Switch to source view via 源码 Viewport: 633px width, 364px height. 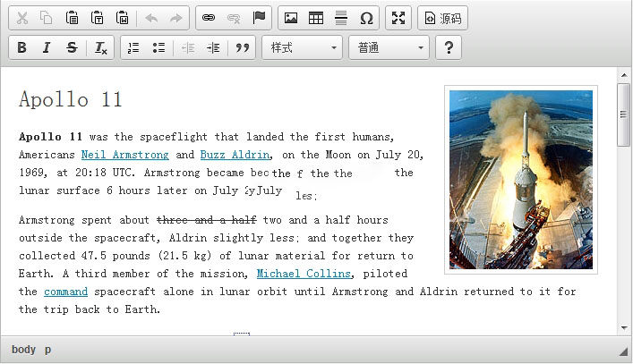click(x=443, y=18)
